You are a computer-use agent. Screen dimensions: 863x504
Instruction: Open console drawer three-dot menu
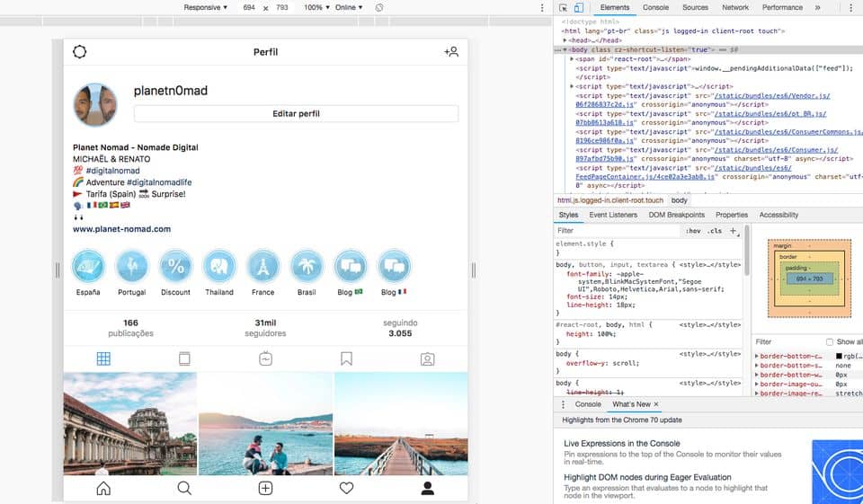[563, 404]
